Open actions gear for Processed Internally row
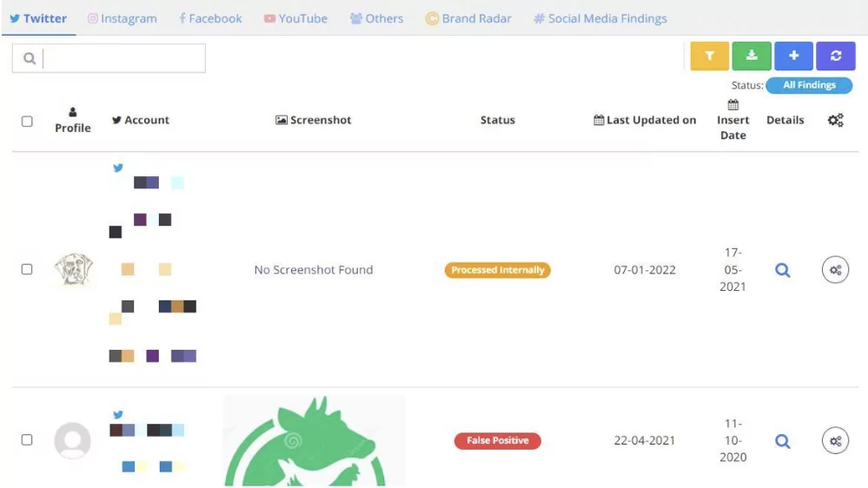Screen dimensions: 868x488 [835, 270]
